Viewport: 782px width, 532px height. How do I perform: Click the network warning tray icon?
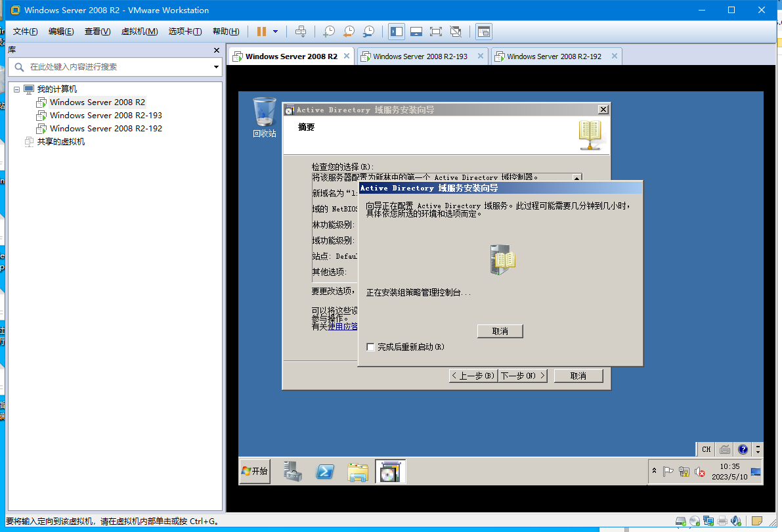click(684, 472)
